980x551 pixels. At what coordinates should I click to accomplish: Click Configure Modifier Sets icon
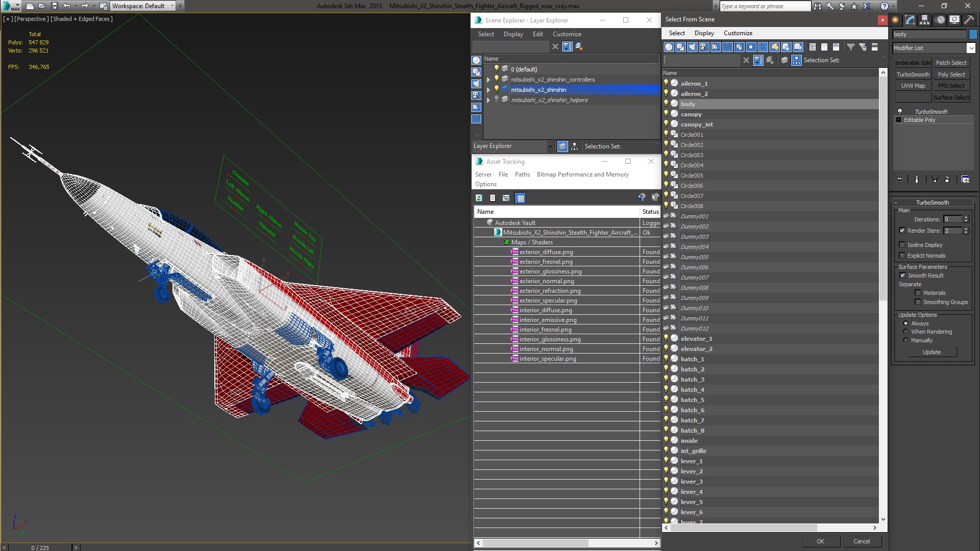(965, 180)
